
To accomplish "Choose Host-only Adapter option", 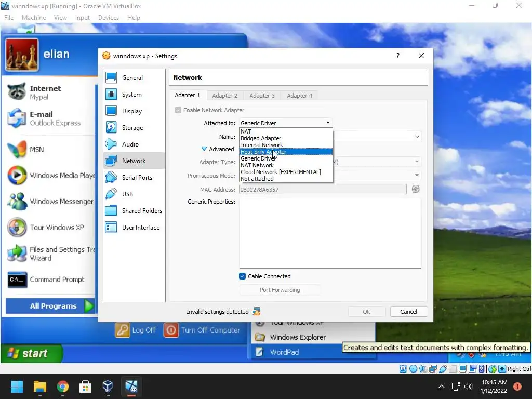I will (286, 152).
